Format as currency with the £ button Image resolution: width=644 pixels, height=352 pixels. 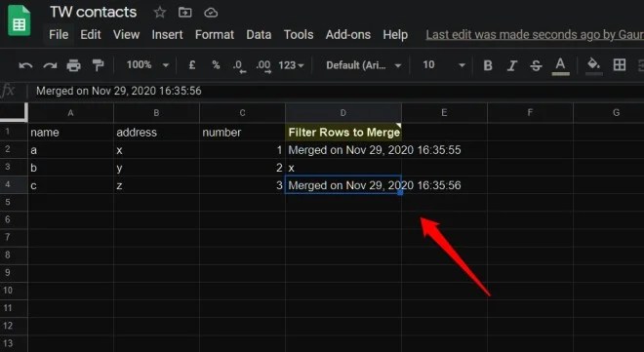pos(192,64)
